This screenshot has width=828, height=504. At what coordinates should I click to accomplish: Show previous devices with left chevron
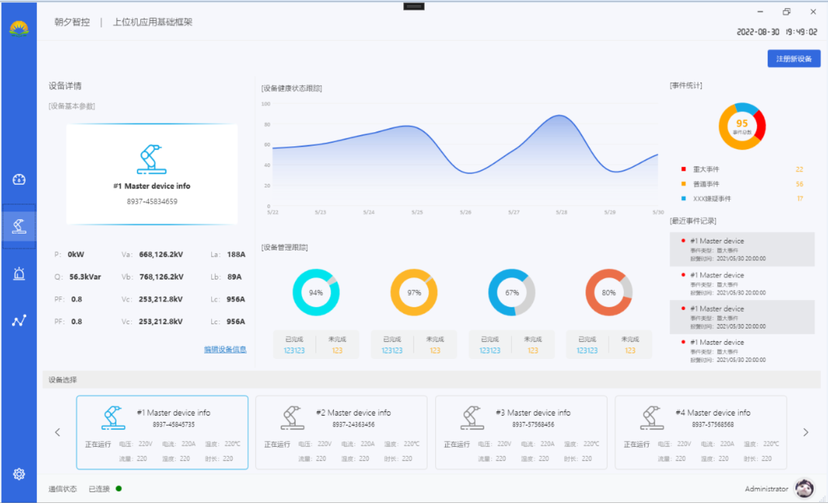tap(58, 433)
